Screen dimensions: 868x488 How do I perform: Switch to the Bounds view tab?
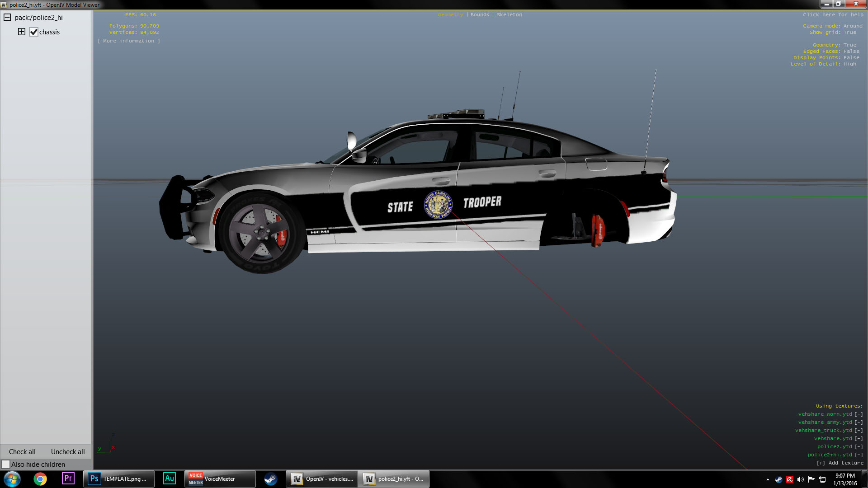(x=480, y=14)
